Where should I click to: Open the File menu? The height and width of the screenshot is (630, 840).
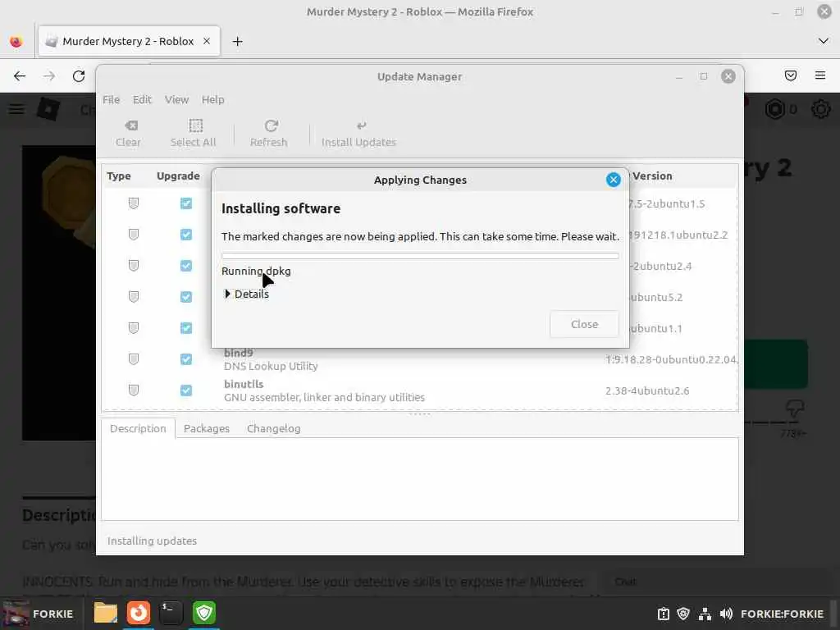coord(111,99)
